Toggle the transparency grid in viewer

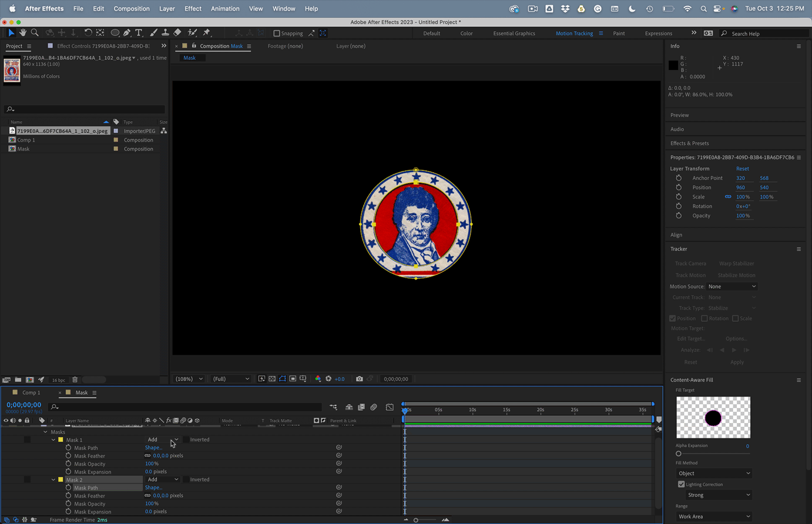point(272,379)
